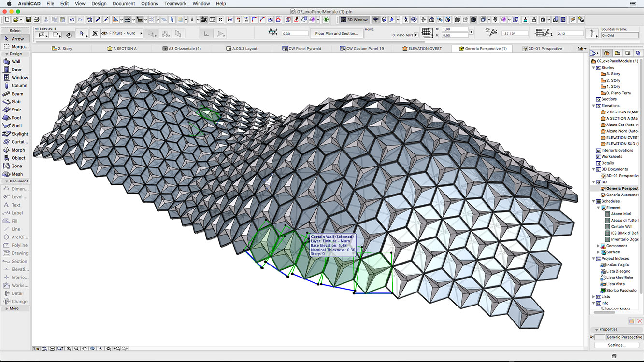
Task: Toggle the 3D Window button in the toolbar
Action: [354, 20]
